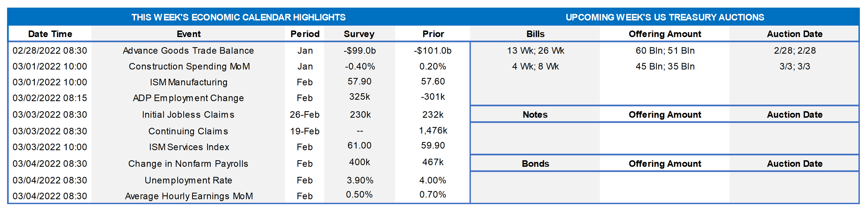Click the Bills section header

pyautogui.click(x=535, y=34)
